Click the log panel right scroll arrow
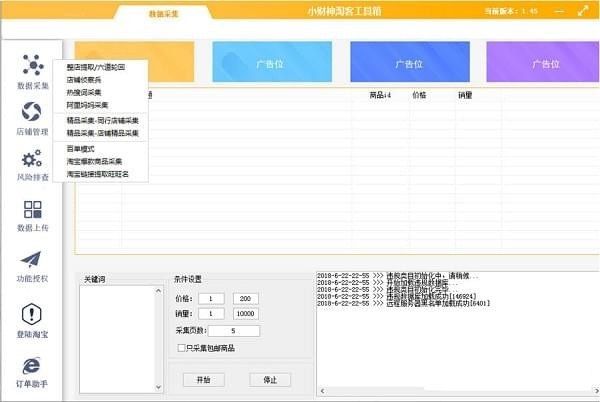 click(x=596, y=391)
